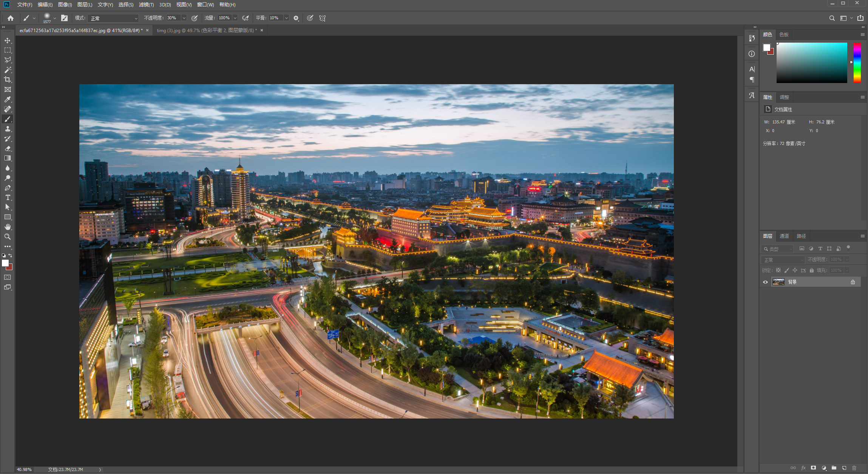Switch to the 通道 tab
Image resolution: width=868 pixels, height=474 pixels.
tap(784, 236)
